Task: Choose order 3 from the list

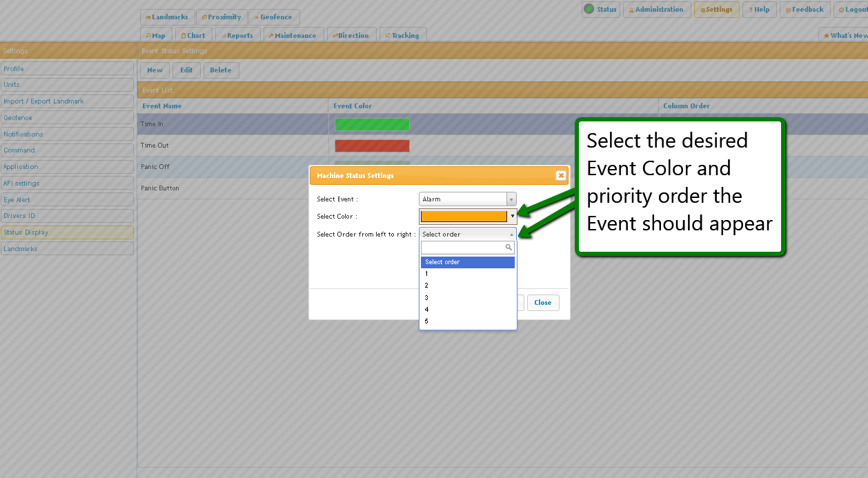Action: pyautogui.click(x=427, y=298)
